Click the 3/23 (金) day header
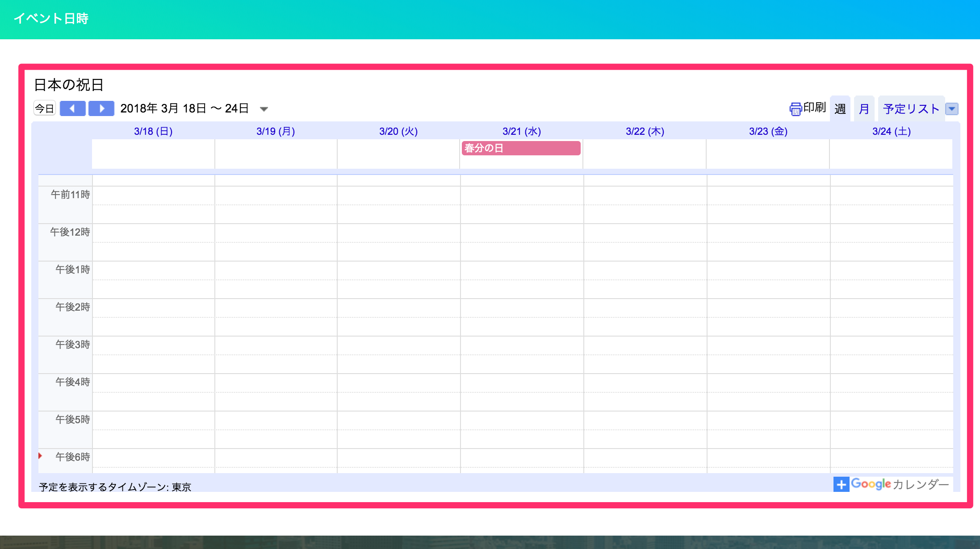The image size is (980, 549). click(x=768, y=131)
